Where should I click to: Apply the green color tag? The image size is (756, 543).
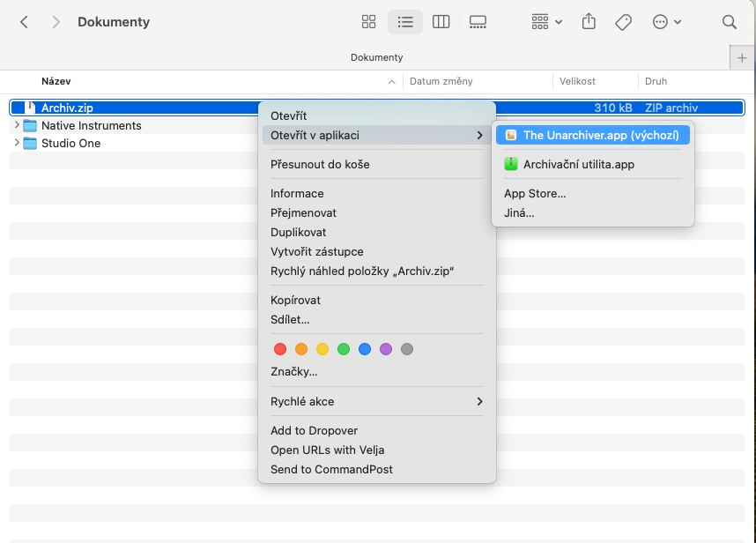click(x=344, y=349)
